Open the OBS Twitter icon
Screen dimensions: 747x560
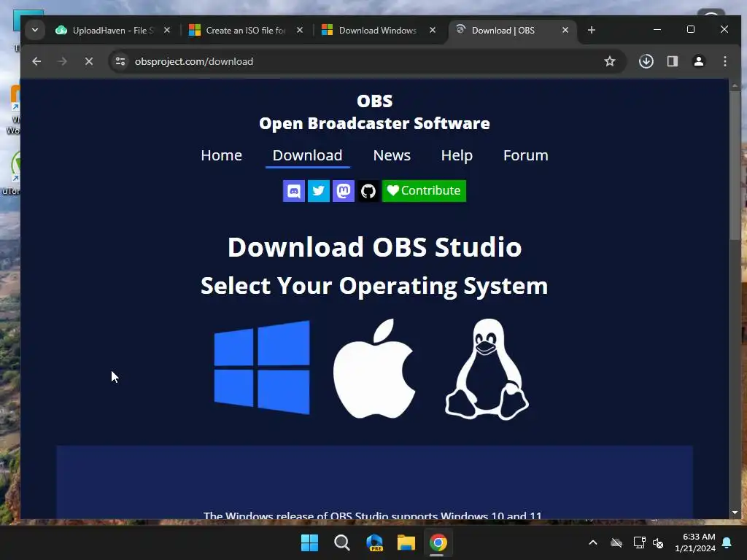click(x=319, y=191)
